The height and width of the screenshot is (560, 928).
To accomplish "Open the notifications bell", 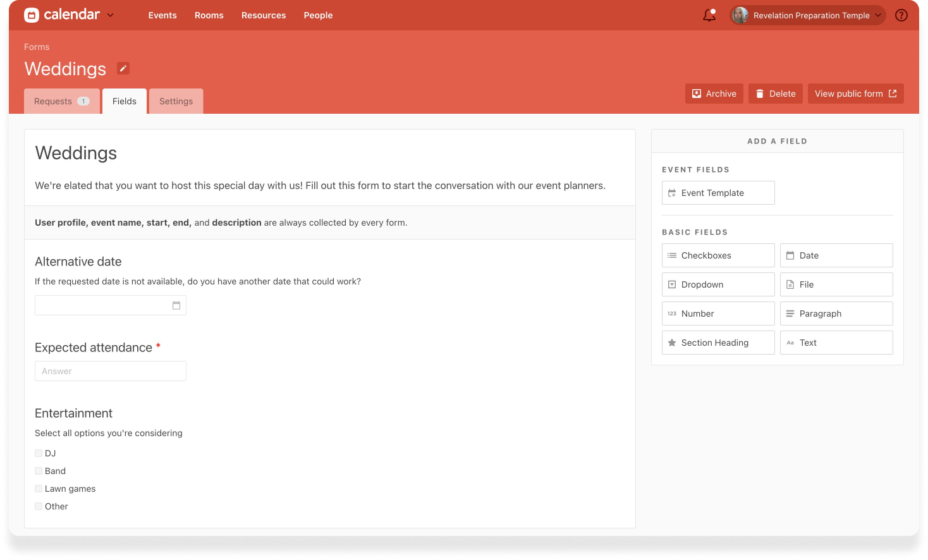I will click(709, 15).
